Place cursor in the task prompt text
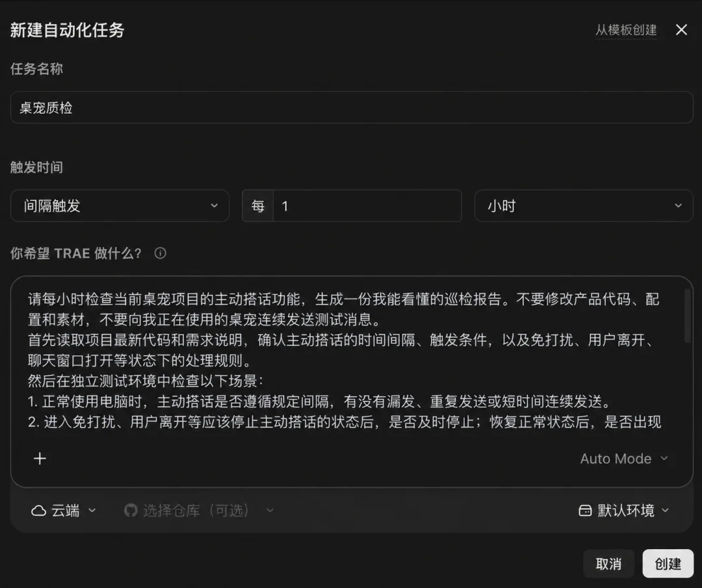The width and height of the screenshot is (702, 588). pos(344,360)
